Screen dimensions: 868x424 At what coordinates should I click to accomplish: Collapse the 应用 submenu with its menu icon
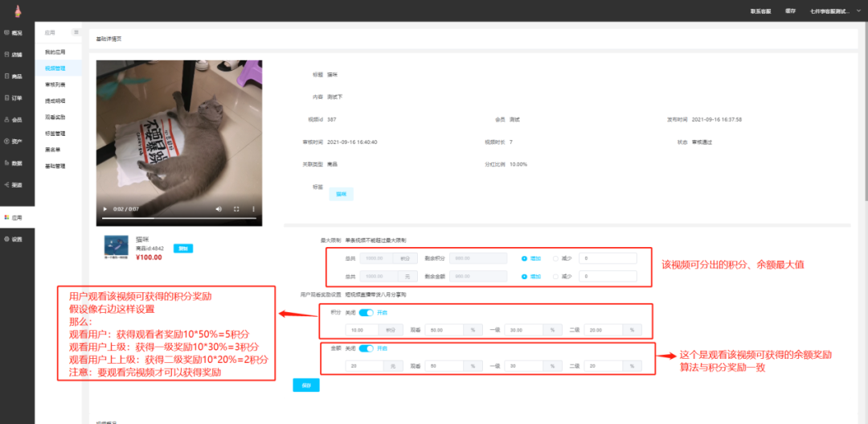click(x=76, y=33)
